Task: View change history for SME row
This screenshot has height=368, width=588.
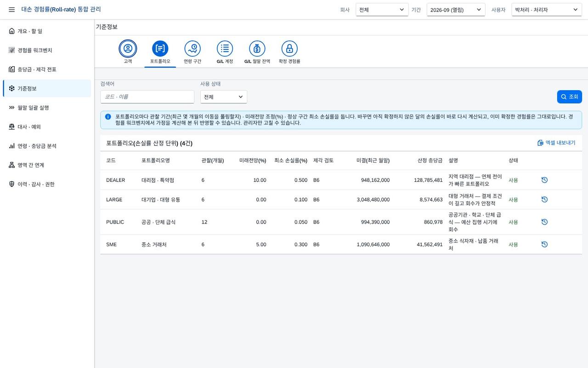Action: point(544,244)
